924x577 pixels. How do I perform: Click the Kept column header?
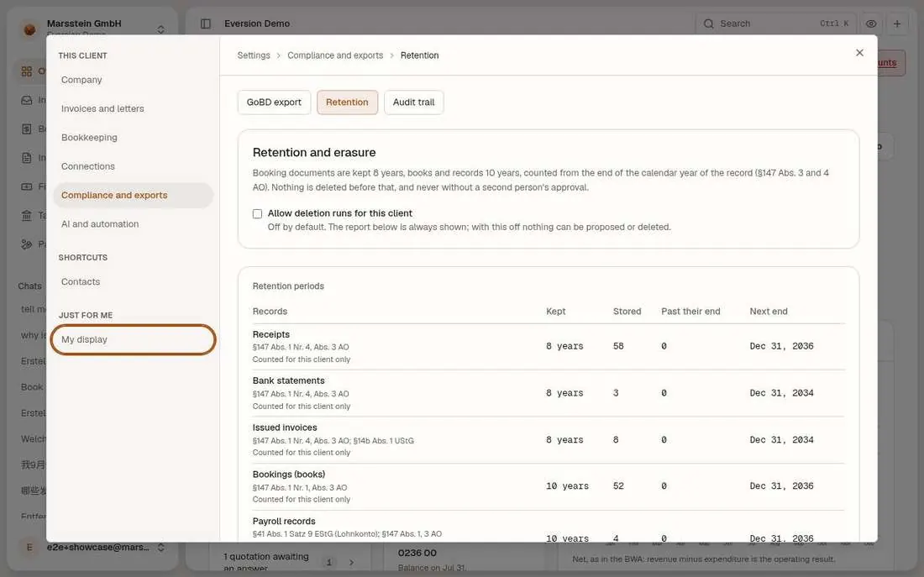tap(556, 312)
